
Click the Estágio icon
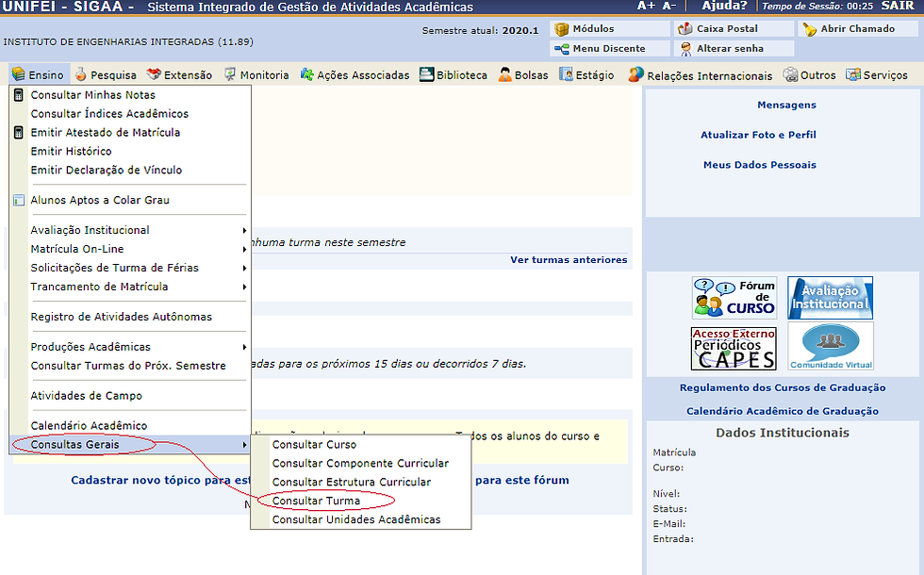pos(566,74)
